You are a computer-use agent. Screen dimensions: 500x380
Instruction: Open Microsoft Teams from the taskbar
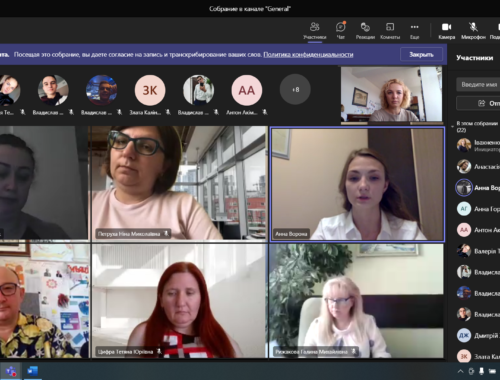point(11,371)
